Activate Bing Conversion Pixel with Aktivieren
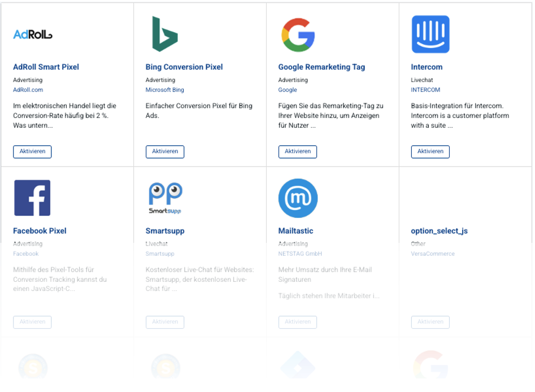Viewport: 535px width, 392px height. (x=165, y=151)
